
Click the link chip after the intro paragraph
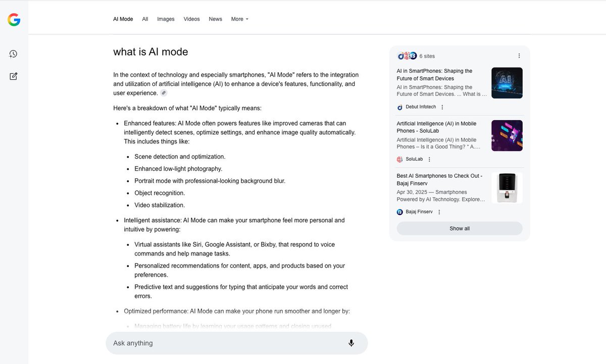pyautogui.click(x=164, y=93)
